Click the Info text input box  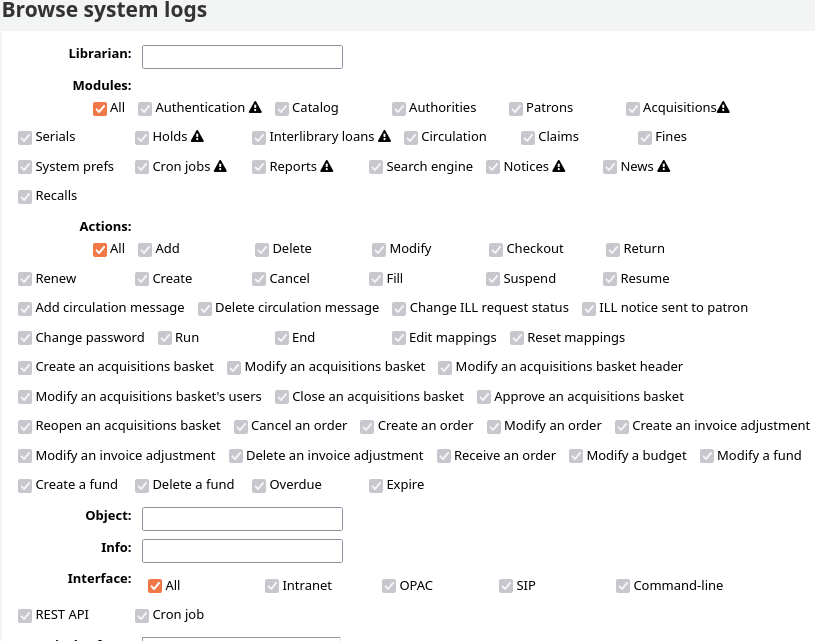click(x=242, y=551)
